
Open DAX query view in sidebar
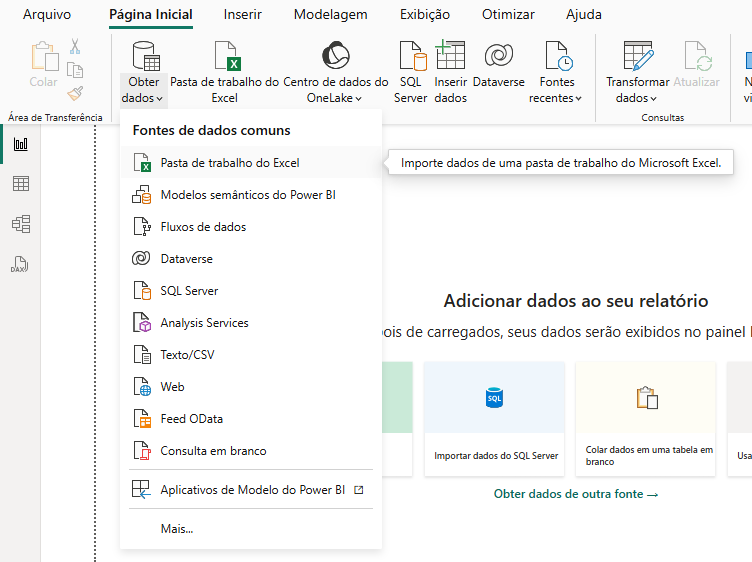click(x=20, y=264)
